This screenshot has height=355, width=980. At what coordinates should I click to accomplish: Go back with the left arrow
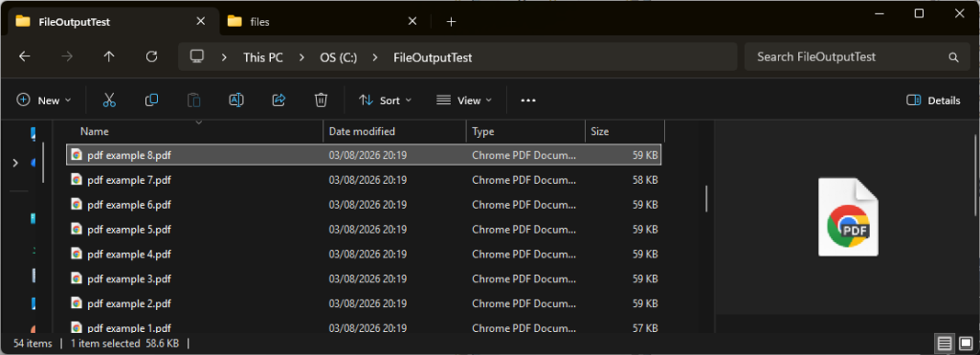(24, 56)
